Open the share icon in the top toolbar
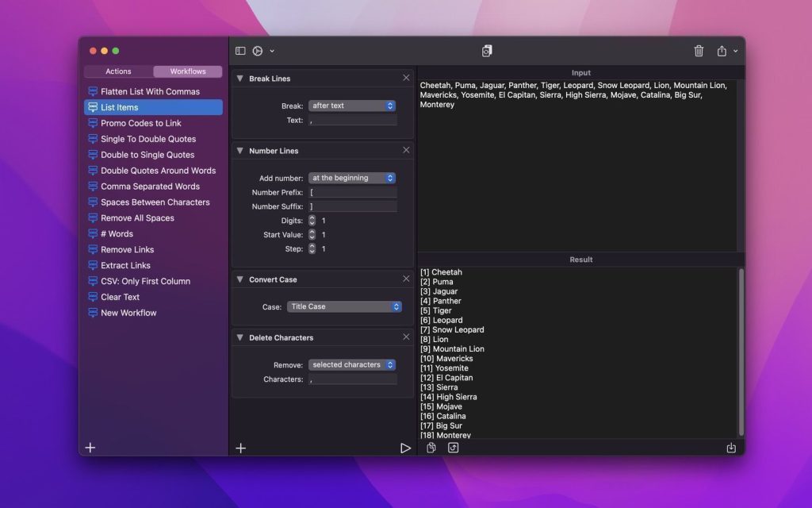 pos(723,50)
